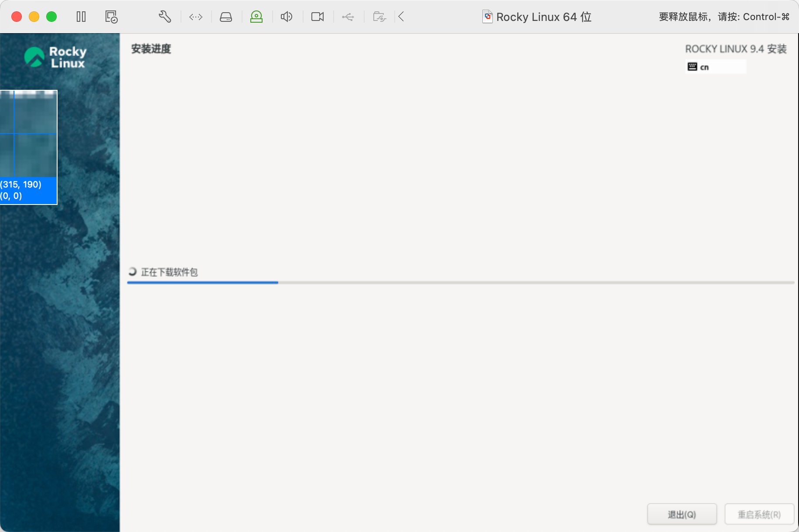This screenshot has width=799, height=532.
Task: Click the cn keyboard layout indicator
Action: click(716, 67)
